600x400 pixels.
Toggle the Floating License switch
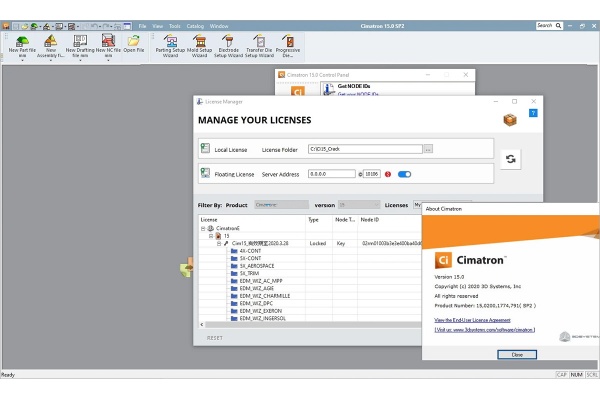(404, 174)
